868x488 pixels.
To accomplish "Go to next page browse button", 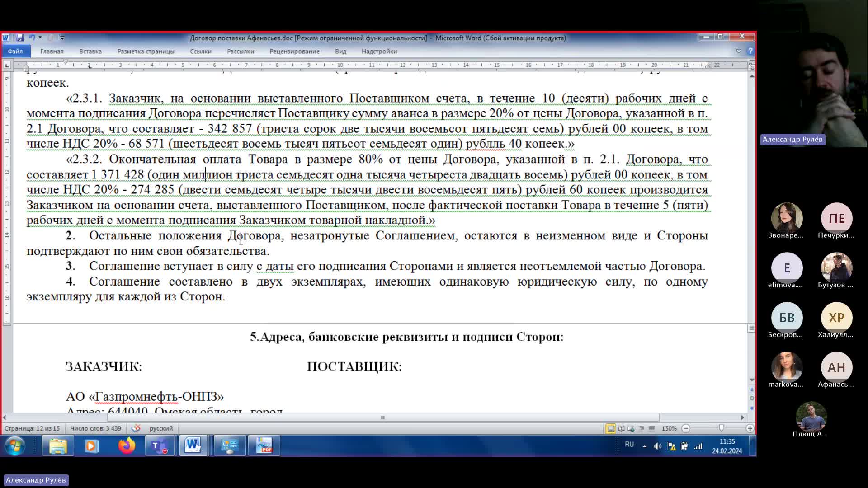I will click(x=751, y=408).
